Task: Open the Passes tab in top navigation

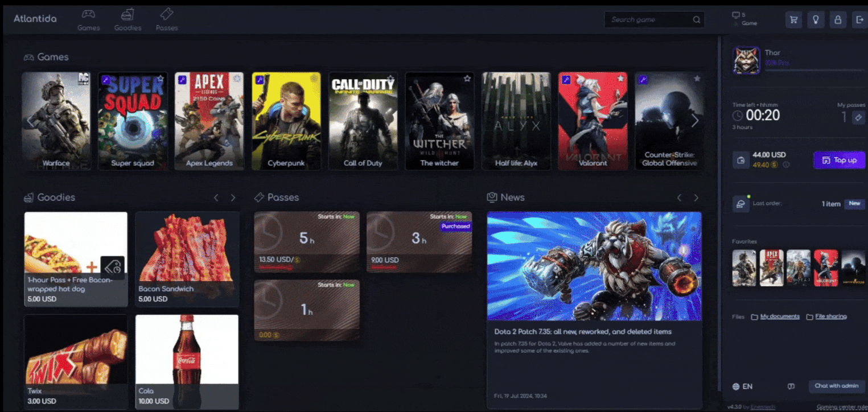Action: [x=167, y=20]
